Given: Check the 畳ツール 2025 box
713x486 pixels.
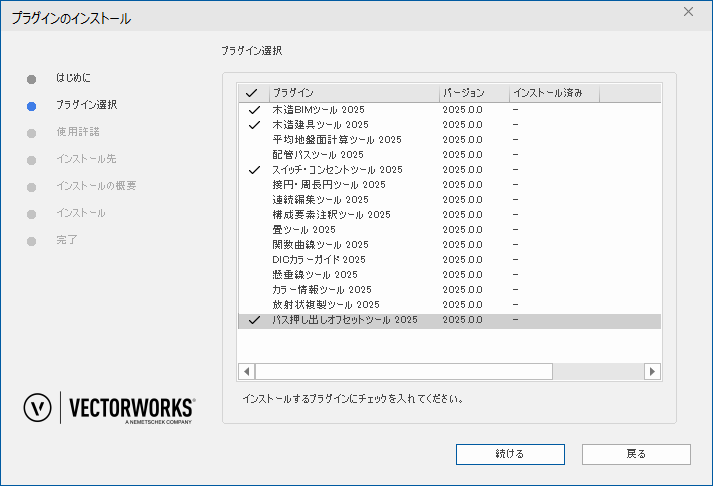Looking at the screenshot, I should 254,230.
